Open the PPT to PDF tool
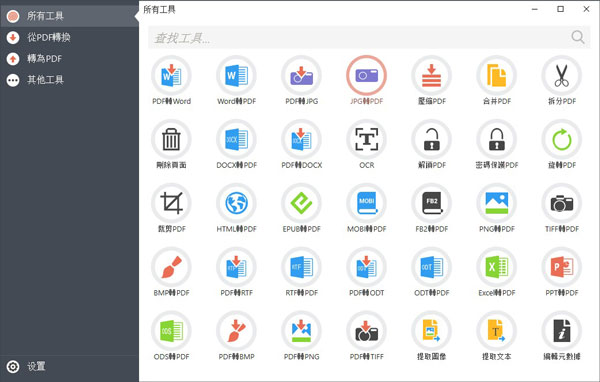 [x=561, y=267]
